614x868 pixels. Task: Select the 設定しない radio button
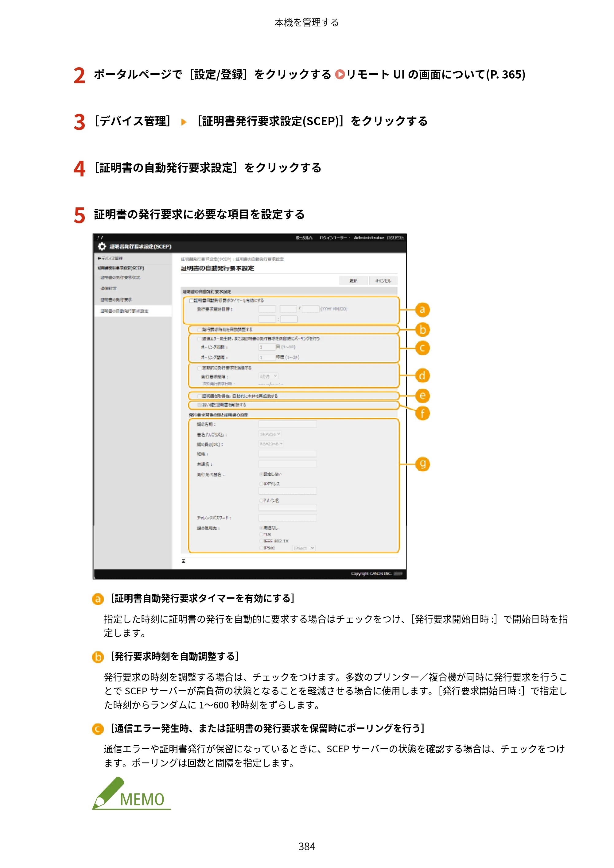(261, 474)
